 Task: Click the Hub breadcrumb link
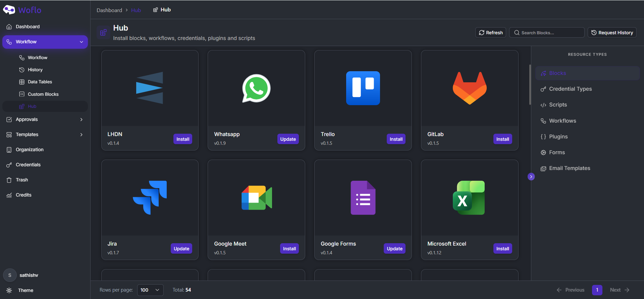tap(136, 10)
